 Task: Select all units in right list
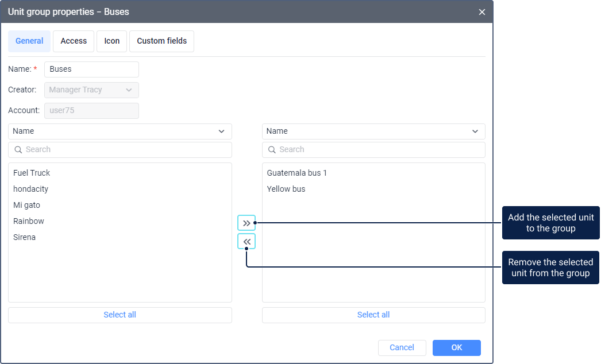[373, 315]
